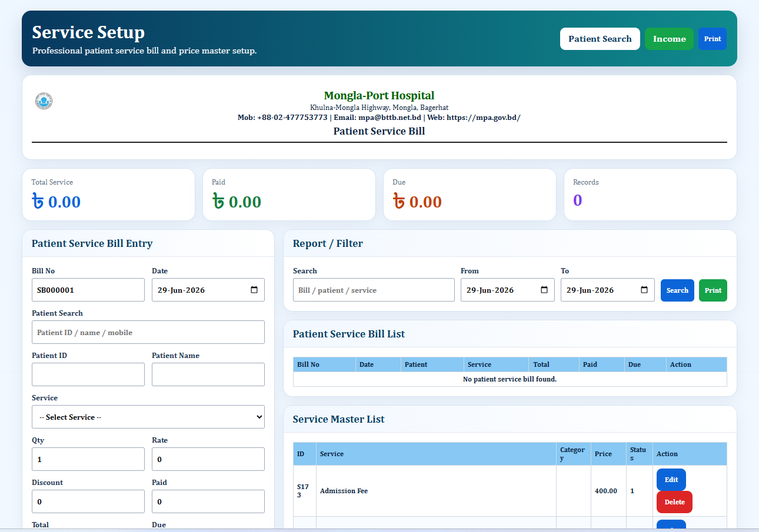Image resolution: width=759 pixels, height=532 pixels.
Task: Click the Total Service amount card
Action: (x=108, y=195)
